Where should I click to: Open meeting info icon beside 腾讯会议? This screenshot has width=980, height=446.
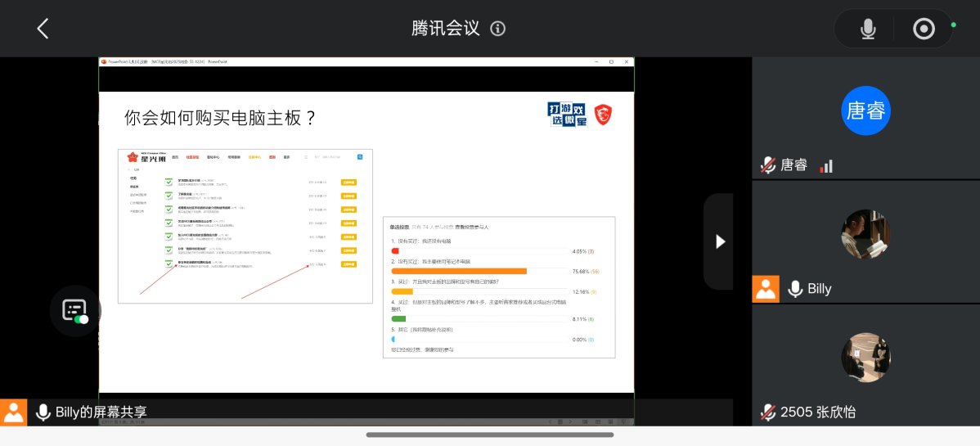pyautogui.click(x=497, y=29)
